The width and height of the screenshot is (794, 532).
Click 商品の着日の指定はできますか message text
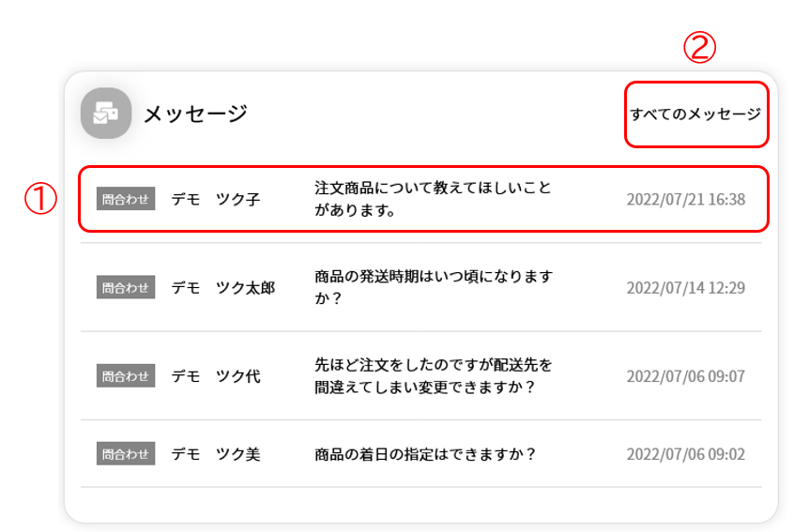point(425,454)
